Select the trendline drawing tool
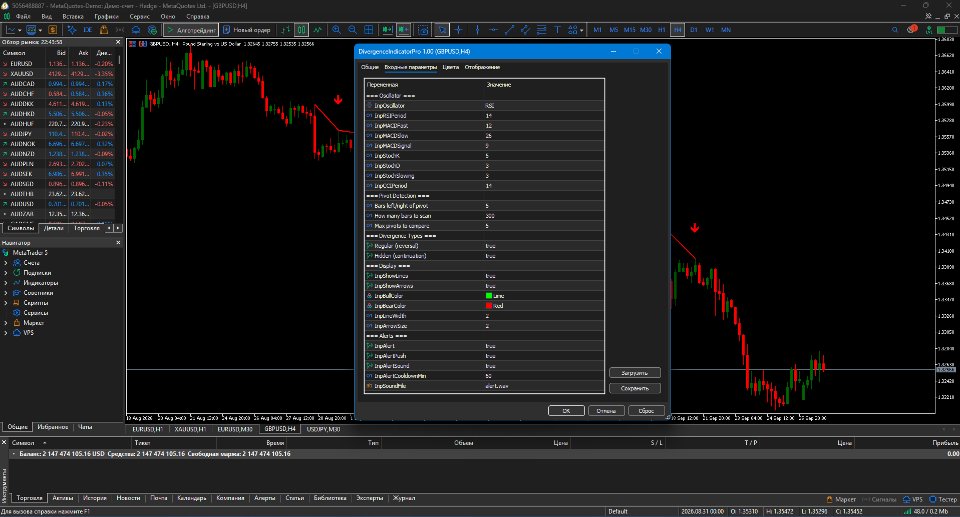The width and height of the screenshot is (960, 517). tap(509, 29)
